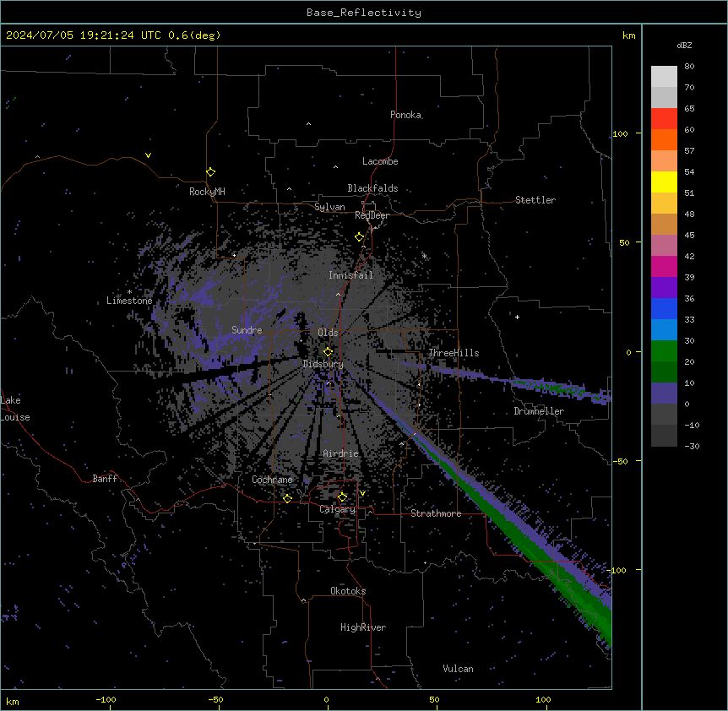Viewport: 728px width, 711px height.
Task: Select the yellow diamond marker between Olds and Didsbury
Action: (x=329, y=351)
